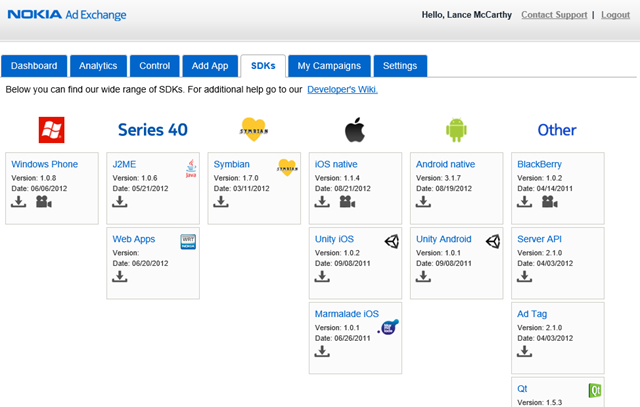This screenshot has height=407, width=640.
Task: Click the Symbian title link
Action: point(231,164)
